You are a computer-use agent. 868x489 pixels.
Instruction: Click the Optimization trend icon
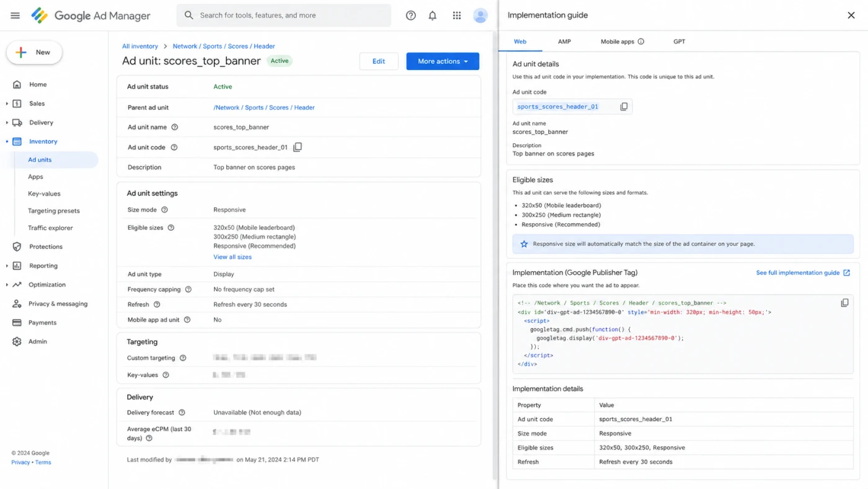(x=17, y=285)
